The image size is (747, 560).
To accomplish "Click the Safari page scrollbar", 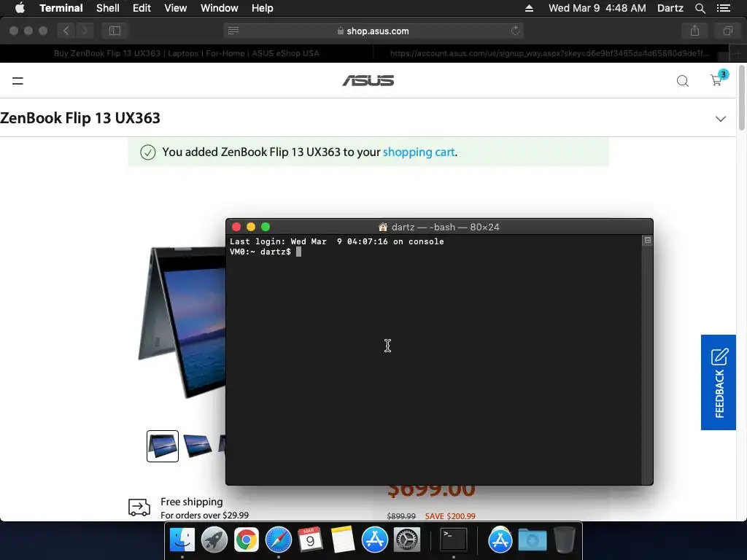I will pos(741,98).
